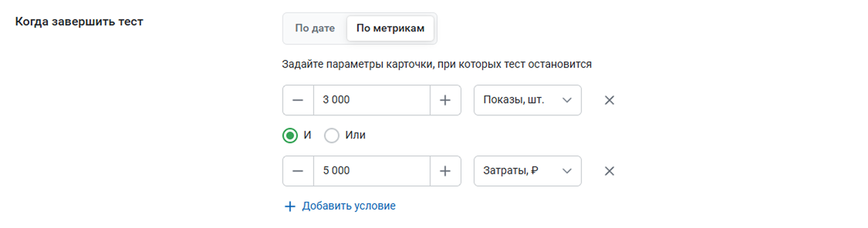The image size is (868, 228).
Task: Focus the 5 000 value input field
Action: coord(372,171)
